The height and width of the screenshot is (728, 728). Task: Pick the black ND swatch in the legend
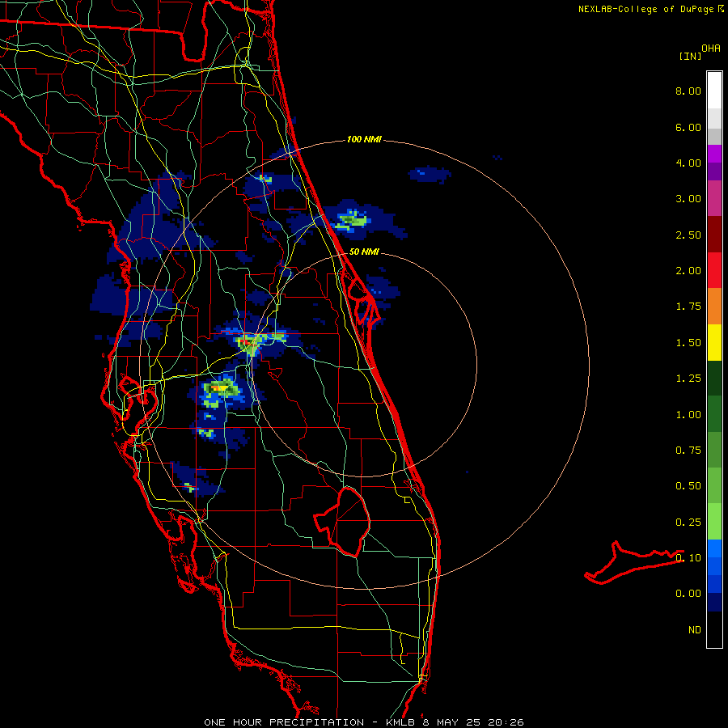tap(714, 629)
